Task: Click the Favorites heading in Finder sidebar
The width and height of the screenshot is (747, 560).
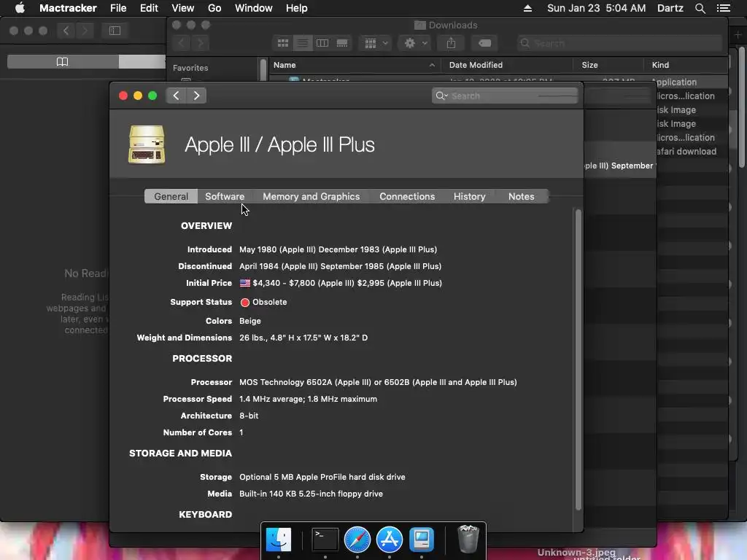Action: click(190, 68)
